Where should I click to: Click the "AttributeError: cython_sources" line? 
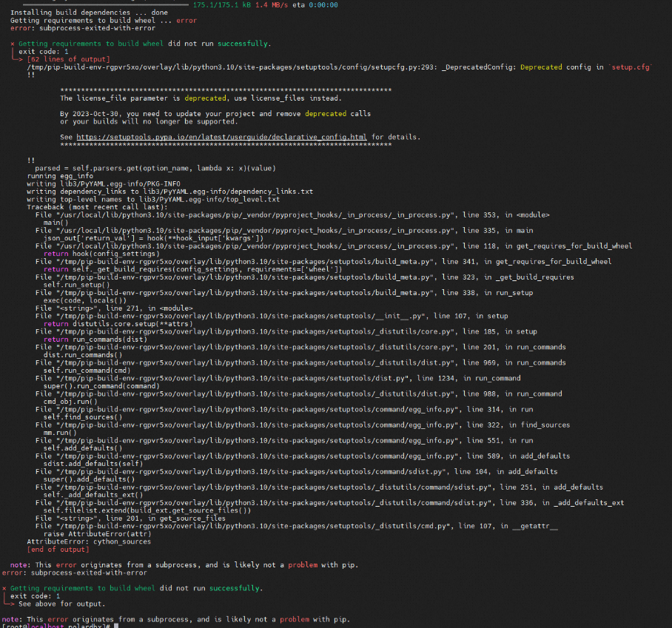[89, 542]
